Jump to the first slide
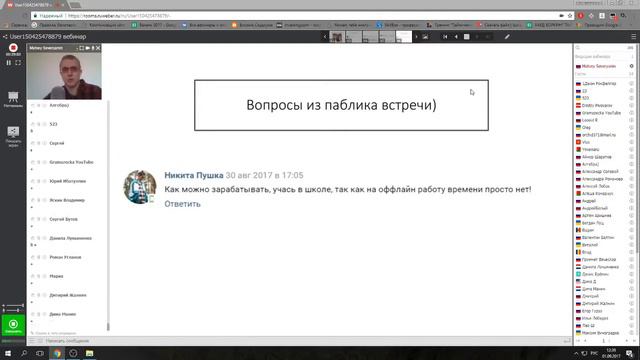 tap(445, 37)
